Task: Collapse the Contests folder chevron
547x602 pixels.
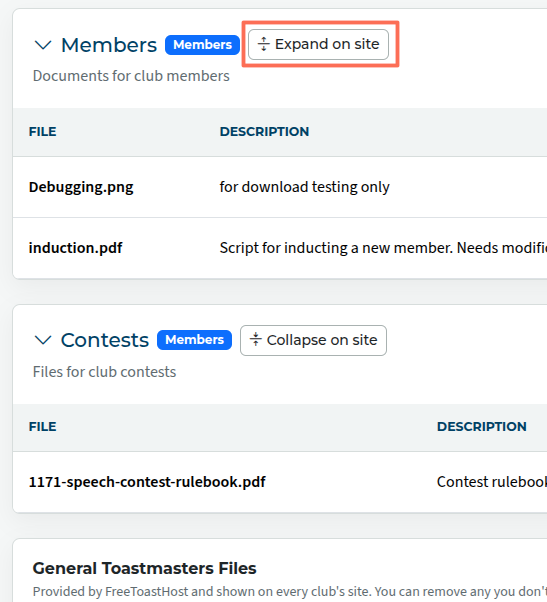Action: [43, 340]
